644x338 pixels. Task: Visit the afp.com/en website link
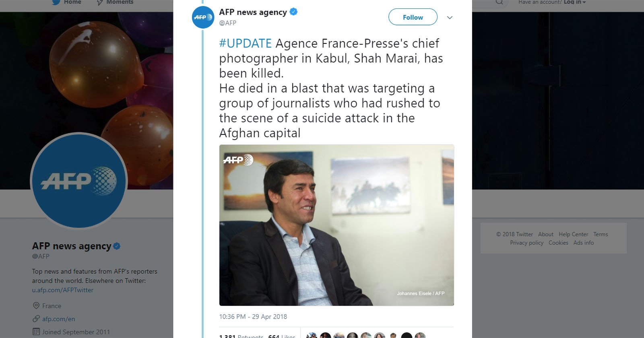tap(59, 319)
